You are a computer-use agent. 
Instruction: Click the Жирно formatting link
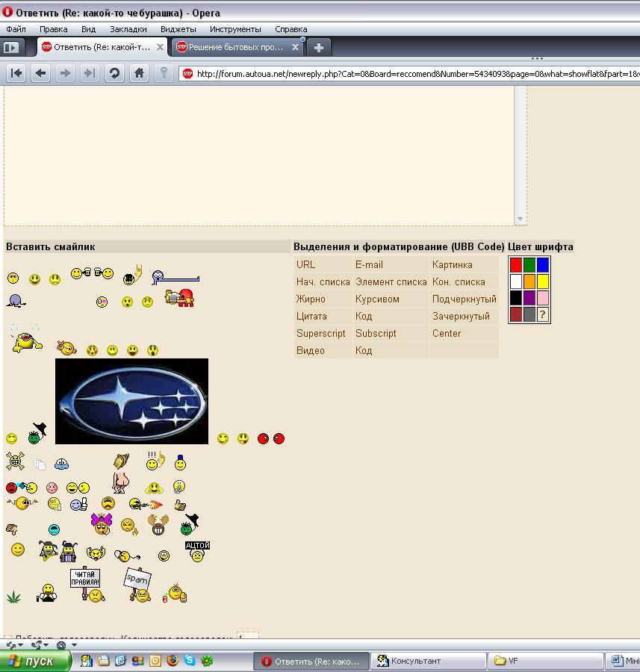[311, 299]
